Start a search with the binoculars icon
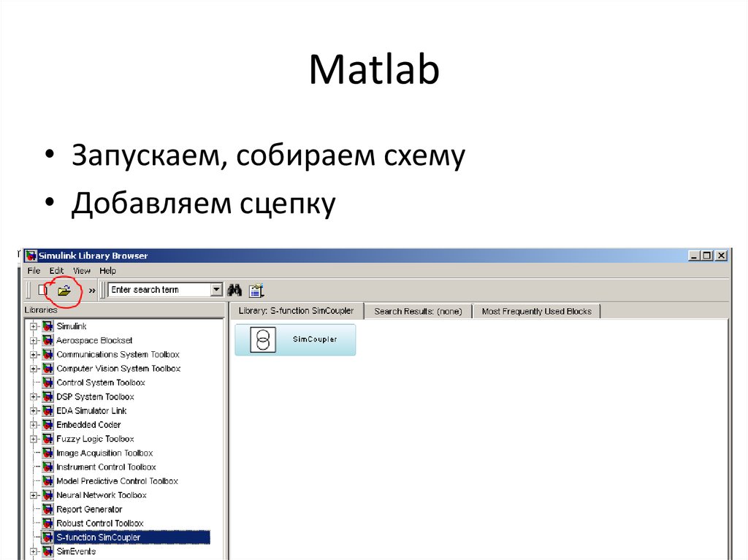The height and width of the screenshot is (560, 748). 235,290
